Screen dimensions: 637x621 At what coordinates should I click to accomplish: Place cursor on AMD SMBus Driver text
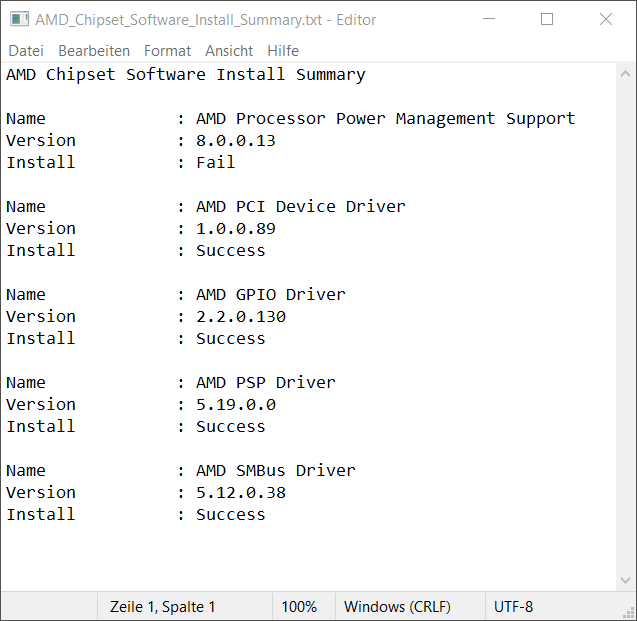click(x=275, y=470)
